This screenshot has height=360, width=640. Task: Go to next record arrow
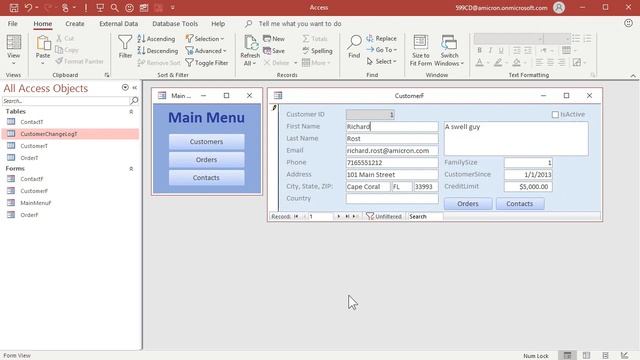point(338,216)
